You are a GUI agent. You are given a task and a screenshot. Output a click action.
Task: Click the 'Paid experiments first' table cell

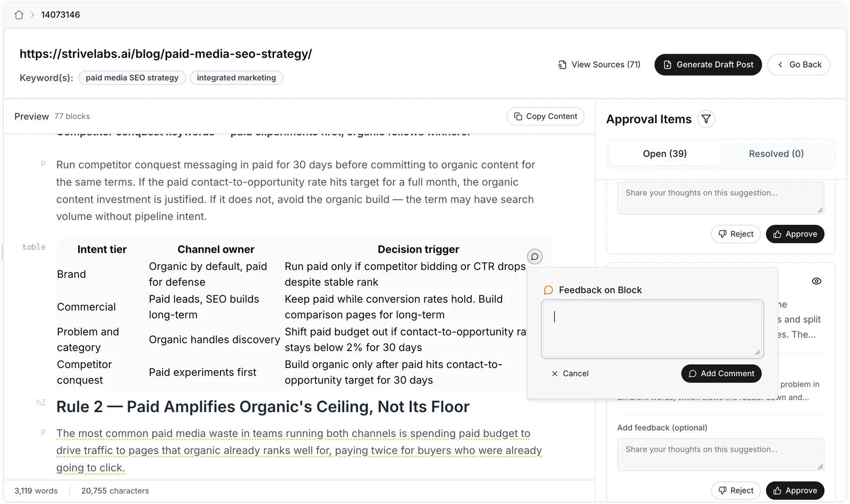pos(202,372)
